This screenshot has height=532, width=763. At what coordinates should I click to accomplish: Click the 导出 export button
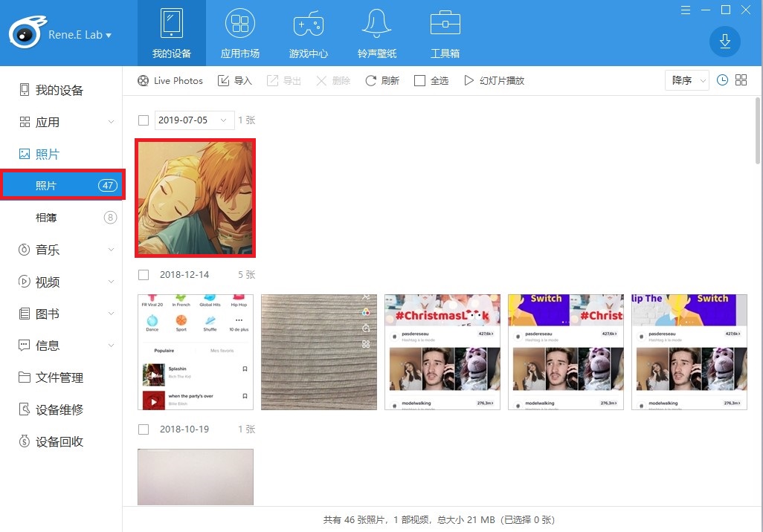[x=283, y=81]
